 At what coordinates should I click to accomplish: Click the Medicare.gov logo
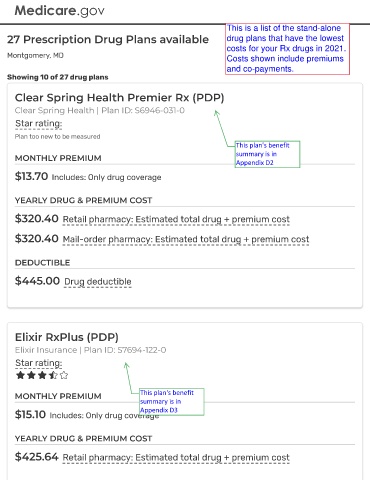tap(59, 11)
